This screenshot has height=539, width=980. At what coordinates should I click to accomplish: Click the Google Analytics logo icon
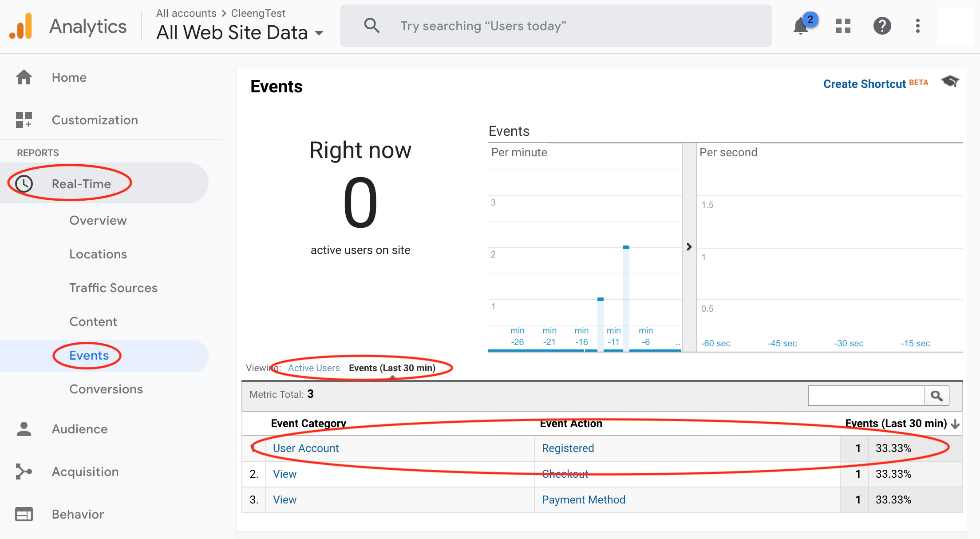click(x=21, y=26)
